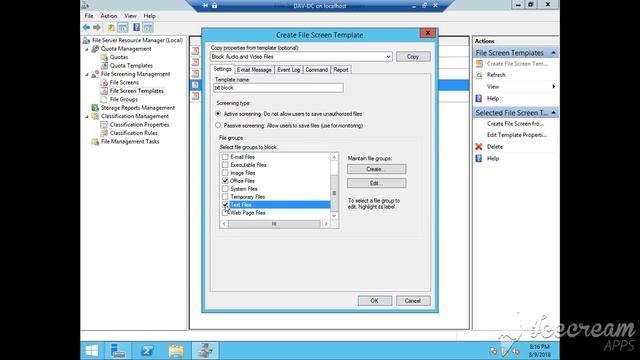The image size is (640, 360).
Task: Check the Temporary Files file group
Action: tap(225, 197)
